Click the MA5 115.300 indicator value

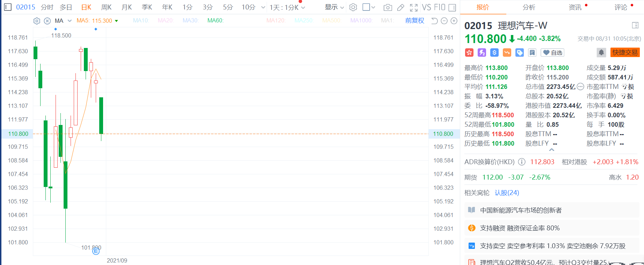click(94, 21)
